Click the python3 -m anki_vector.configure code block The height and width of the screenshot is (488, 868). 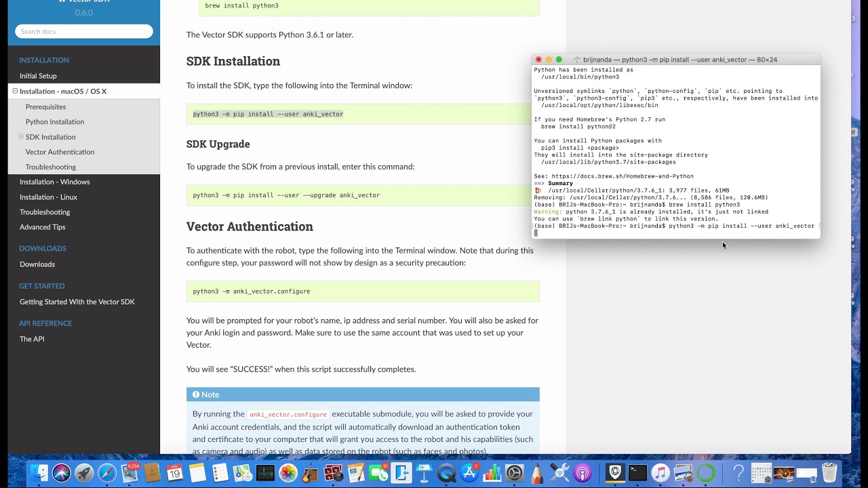pos(363,291)
